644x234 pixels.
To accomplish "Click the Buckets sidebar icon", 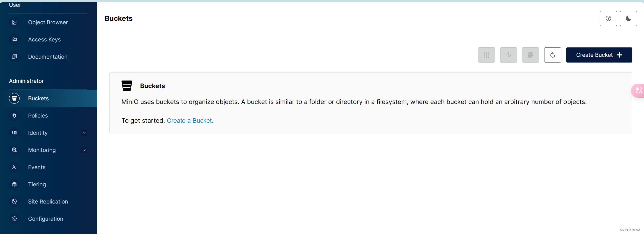I will point(14,98).
